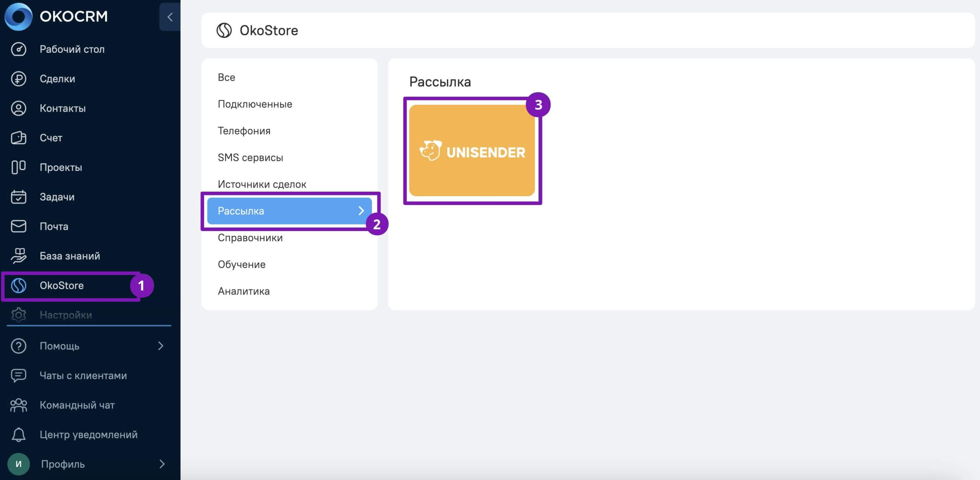Select the highlighted Рассылка category
The height and width of the screenshot is (480, 980).
coord(289,211)
